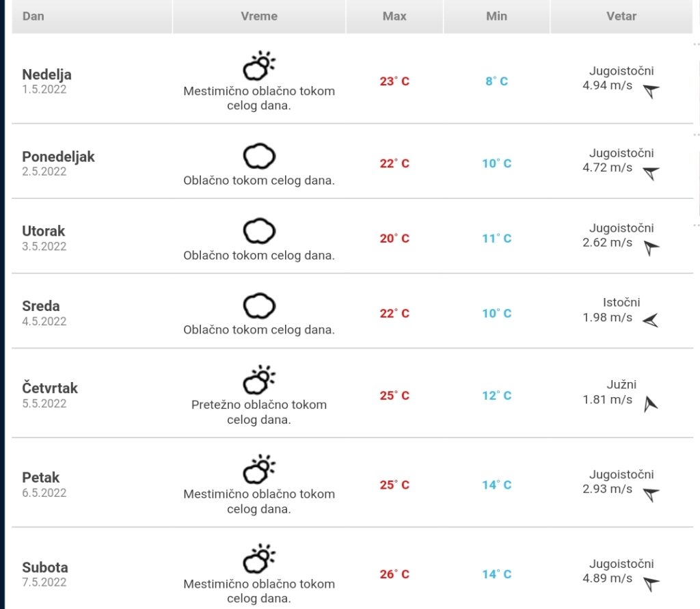The width and height of the screenshot is (700, 609).
Task: Click the Vreme column header
Action: click(x=259, y=16)
